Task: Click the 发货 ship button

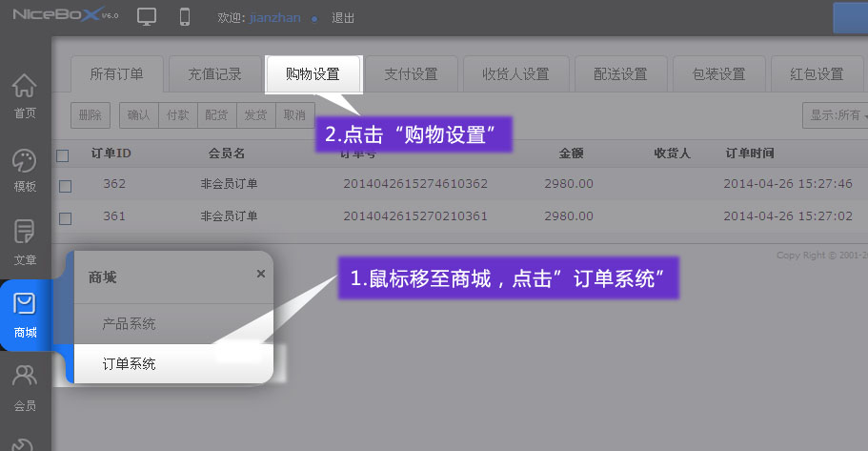Action: [x=255, y=115]
